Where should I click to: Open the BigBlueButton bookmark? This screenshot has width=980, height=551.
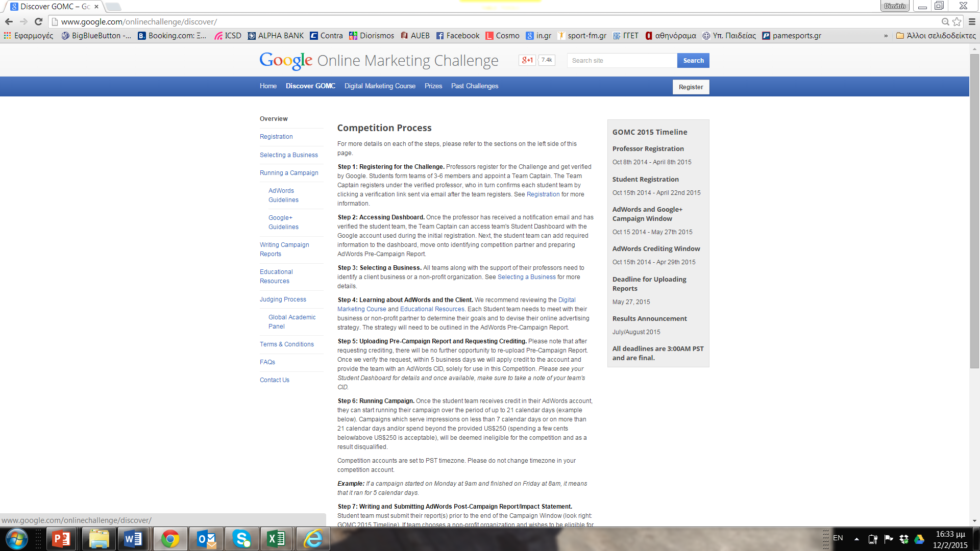[x=96, y=36]
